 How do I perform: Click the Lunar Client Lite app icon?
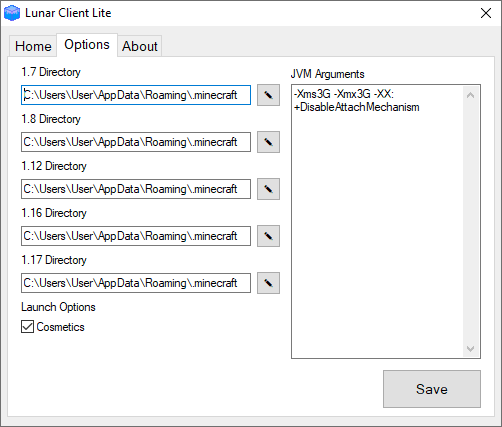(x=12, y=13)
